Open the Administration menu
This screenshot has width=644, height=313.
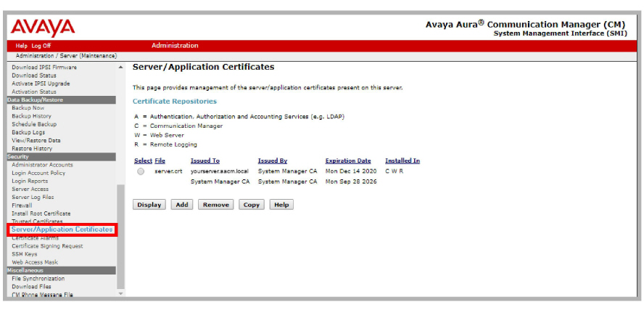click(x=175, y=46)
